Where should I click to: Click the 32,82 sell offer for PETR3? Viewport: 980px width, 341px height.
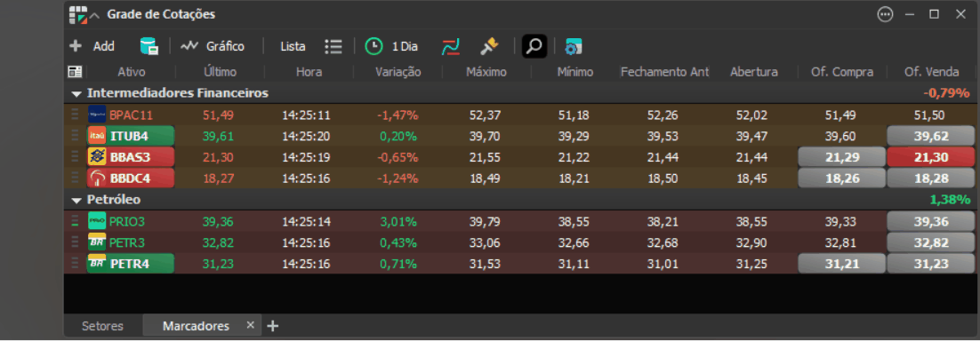click(930, 242)
